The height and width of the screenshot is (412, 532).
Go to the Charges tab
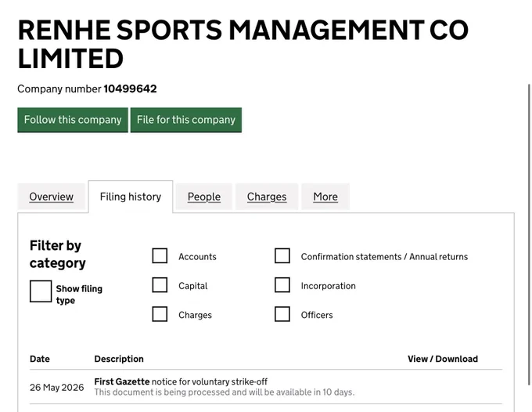pyautogui.click(x=267, y=197)
